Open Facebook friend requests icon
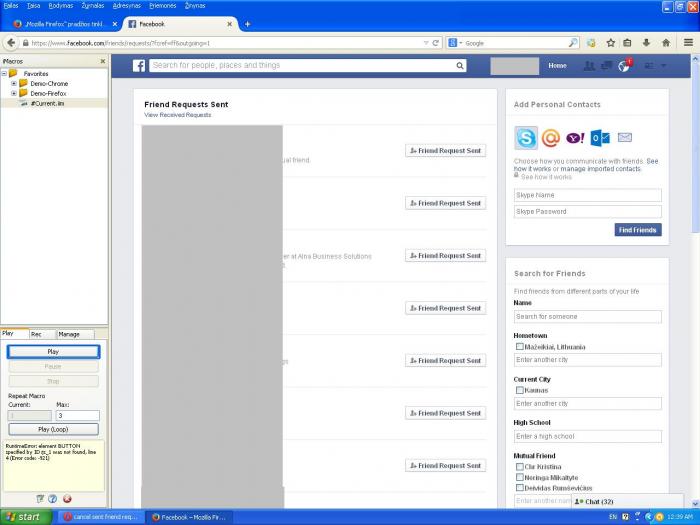The height and width of the screenshot is (525, 700). (589, 66)
